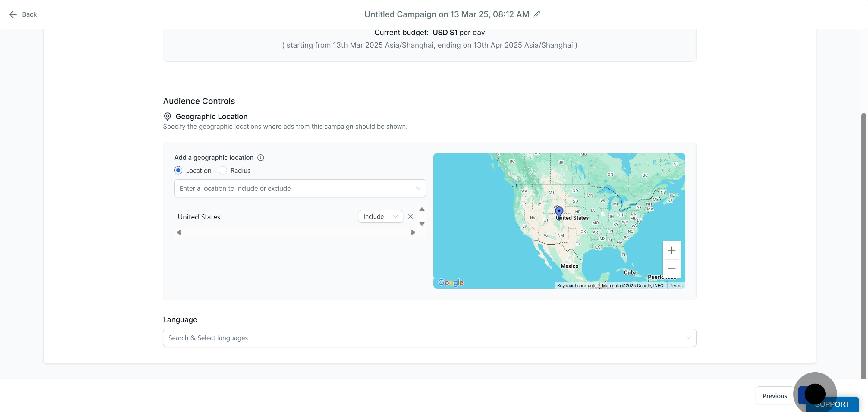This screenshot has height=412, width=868.
Task: Select the Radius radio button
Action: point(223,171)
